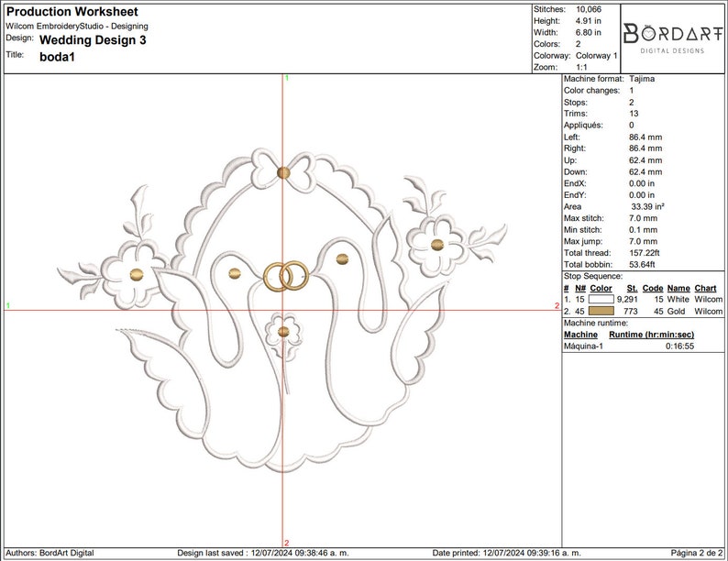This screenshot has height=561, width=728.
Task: Click the BordArt Digital Designs logo
Action: point(672,39)
